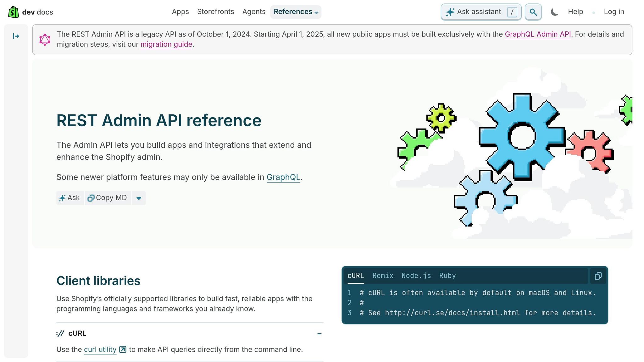Open the Storefronts nav item
Screen dimensions: 644x362
click(x=215, y=12)
